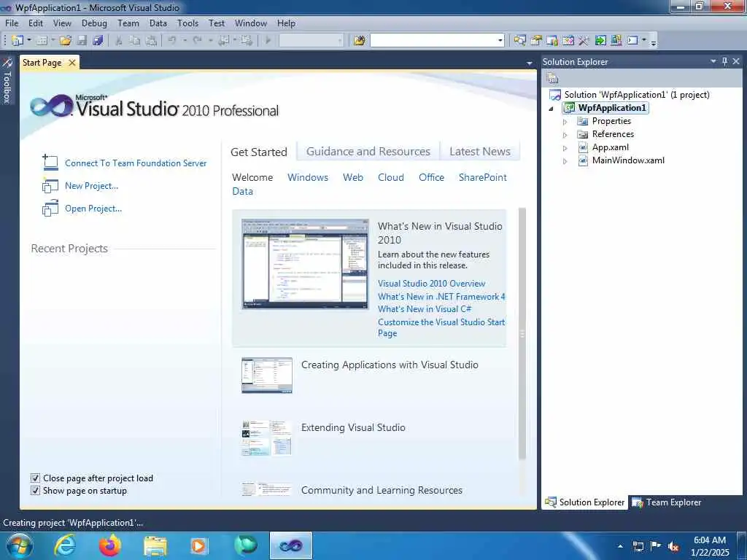This screenshot has width=747, height=560.
Task: Click the Save toolbar icon
Action: (x=82, y=41)
